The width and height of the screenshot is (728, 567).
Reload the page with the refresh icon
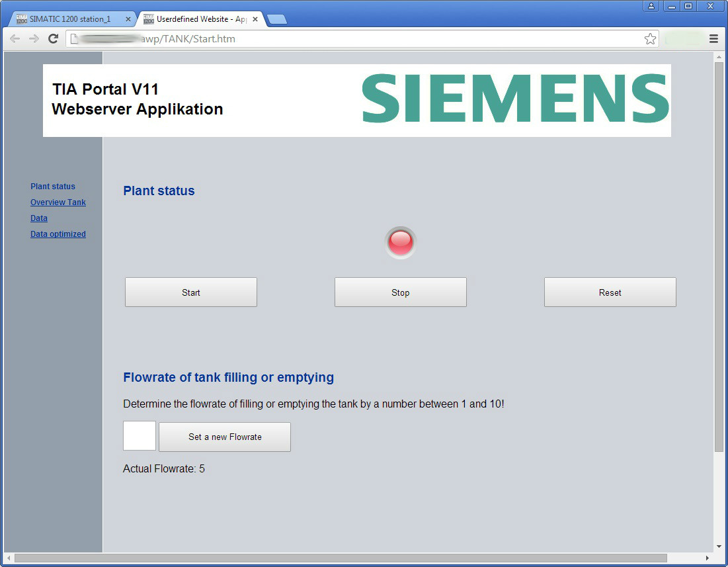click(54, 38)
